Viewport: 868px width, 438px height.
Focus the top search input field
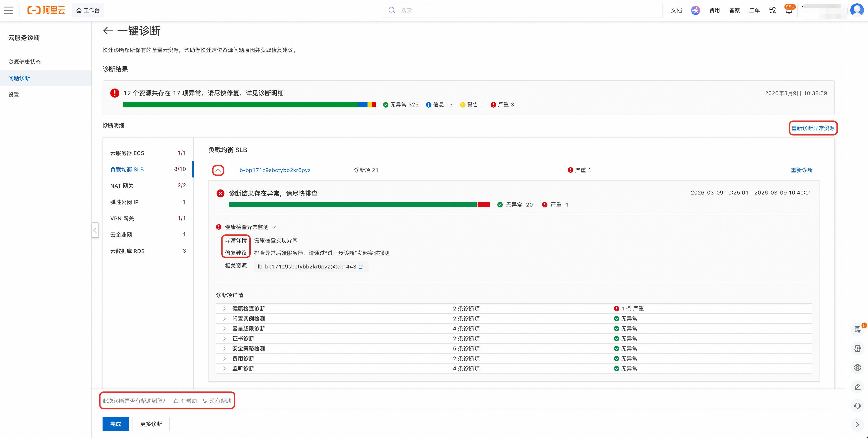click(522, 10)
